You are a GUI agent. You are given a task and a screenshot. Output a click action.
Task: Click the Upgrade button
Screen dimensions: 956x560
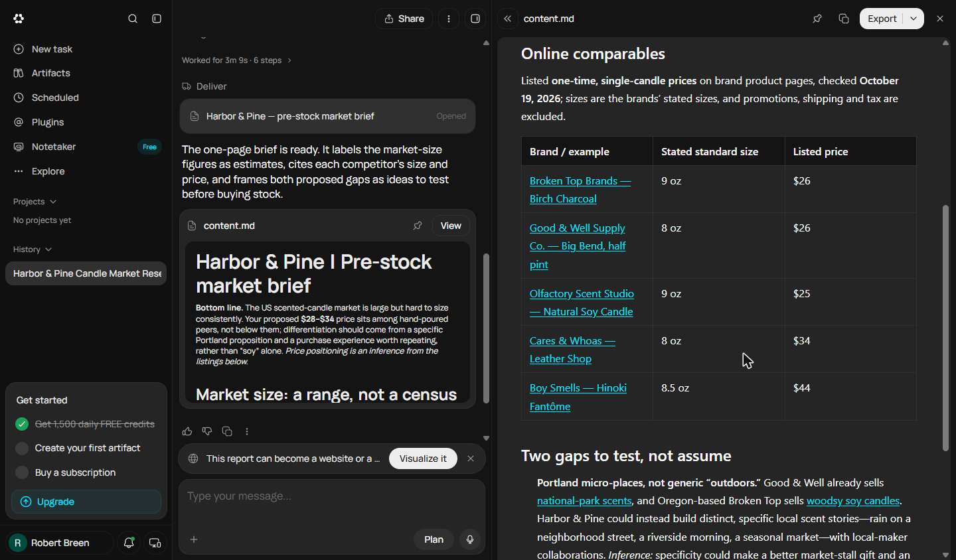86,502
